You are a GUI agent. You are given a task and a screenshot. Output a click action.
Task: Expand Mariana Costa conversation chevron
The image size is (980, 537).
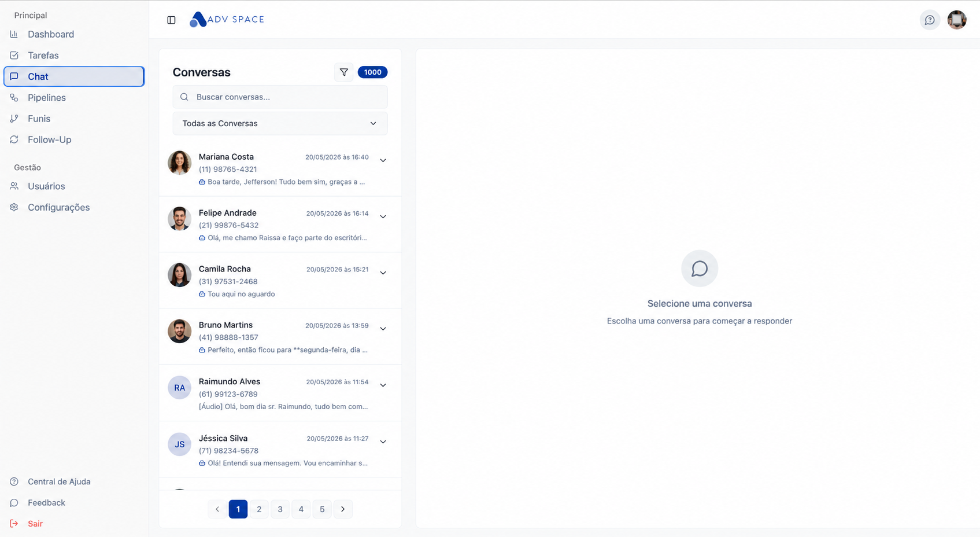[383, 160]
